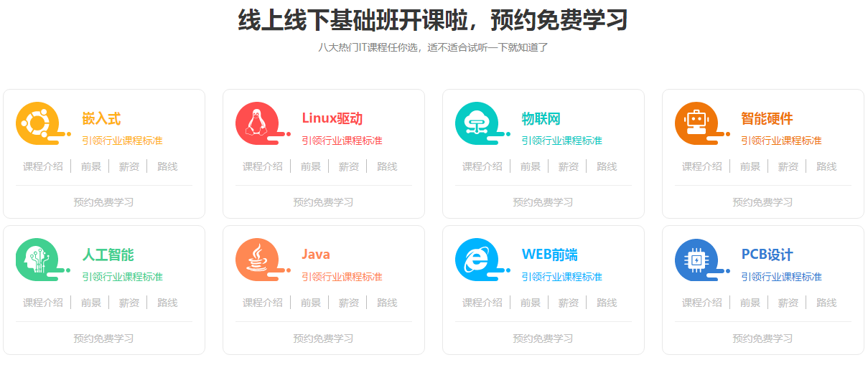View 课程介绍 for WEB前端

[x=482, y=303]
